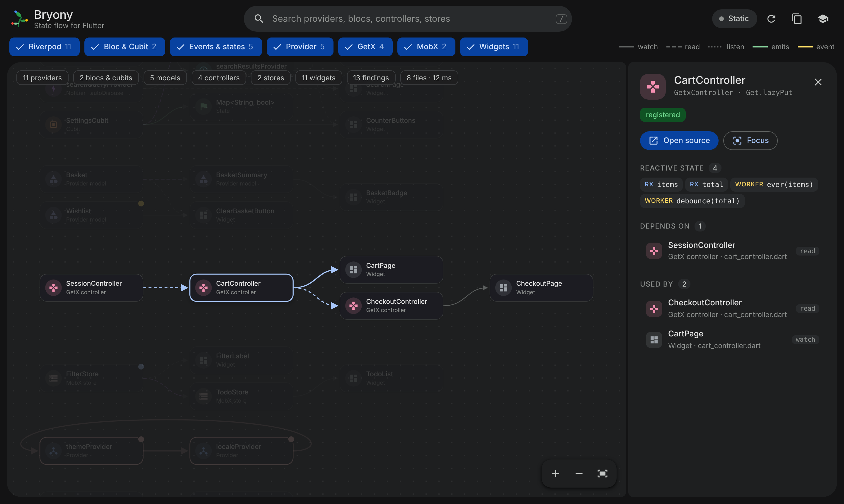This screenshot has height=504, width=844.
Task: Click the slash shortcut icon in search
Action: (561, 19)
